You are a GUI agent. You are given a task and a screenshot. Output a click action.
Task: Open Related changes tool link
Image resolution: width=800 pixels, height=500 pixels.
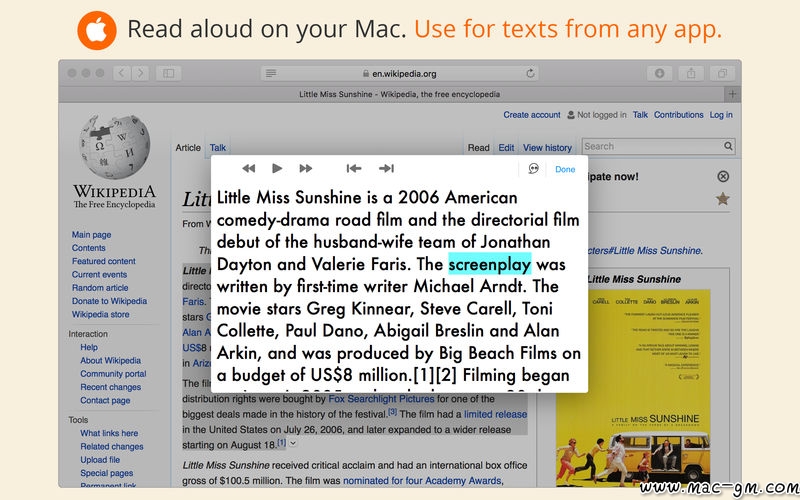point(112,446)
